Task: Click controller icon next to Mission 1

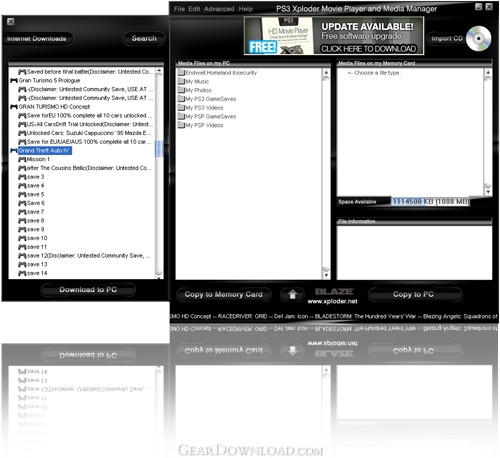Action: coord(22,159)
